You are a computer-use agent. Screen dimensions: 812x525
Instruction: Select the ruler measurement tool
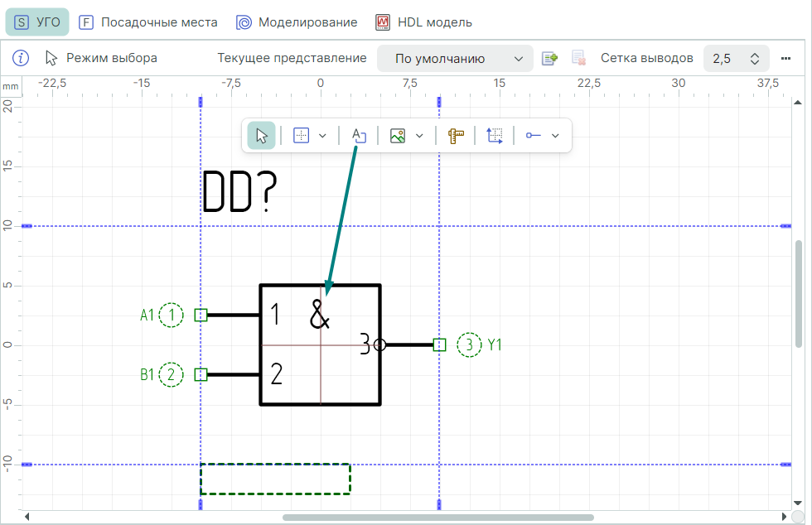pos(456,136)
